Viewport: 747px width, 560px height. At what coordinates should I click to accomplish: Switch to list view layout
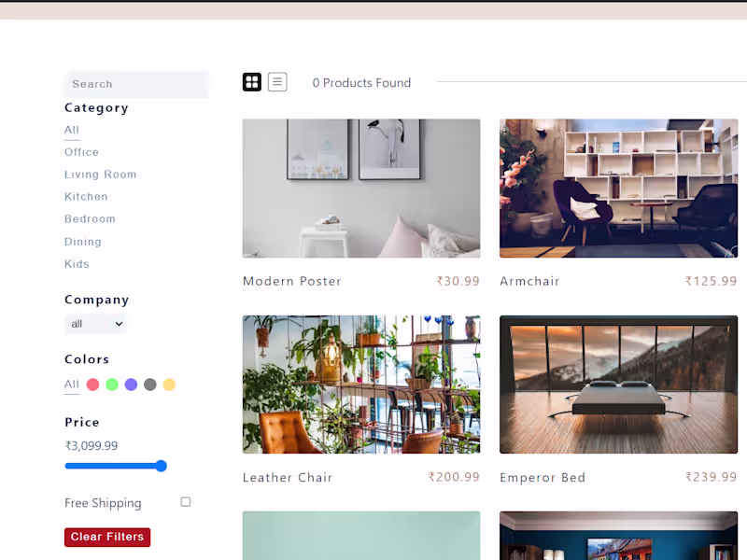click(277, 82)
